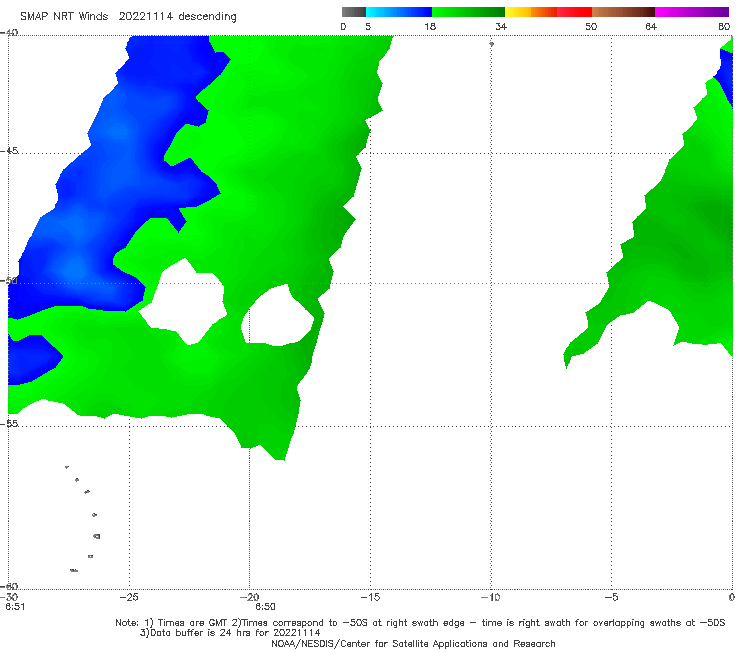The image size is (740, 650).
Task: Click the latitude label "-55" on the left axis
Action: (x=9, y=424)
